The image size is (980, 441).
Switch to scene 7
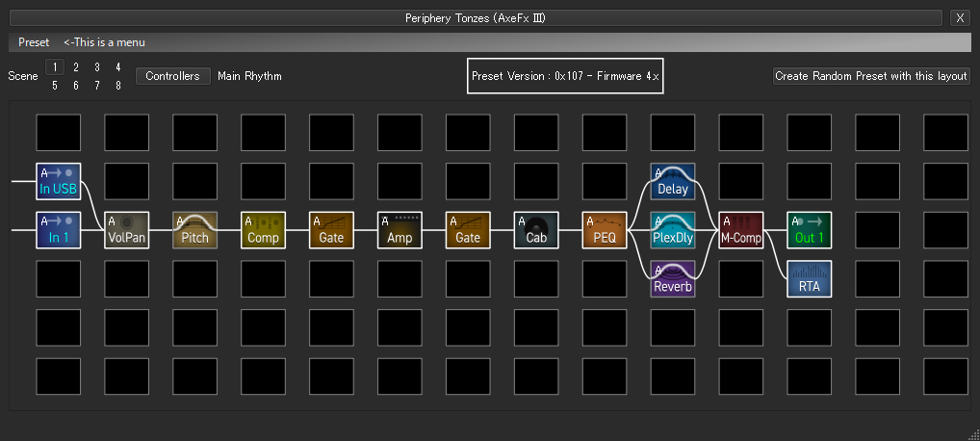click(x=97, y=86)
